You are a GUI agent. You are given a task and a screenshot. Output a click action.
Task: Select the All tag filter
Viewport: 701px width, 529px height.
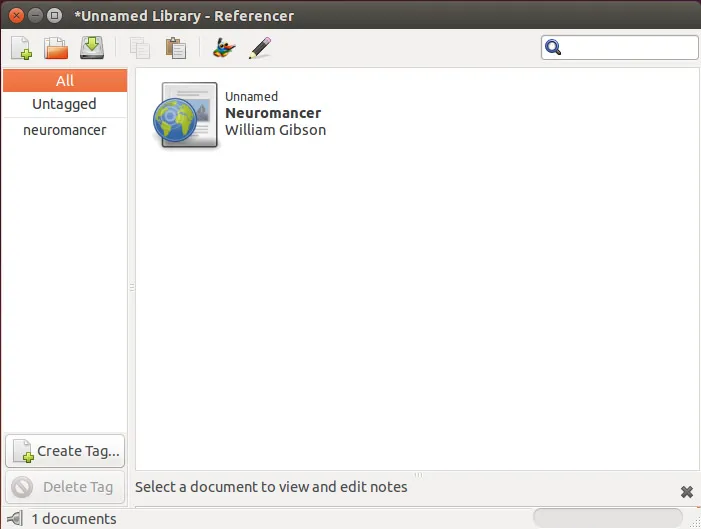click(65, 81)
